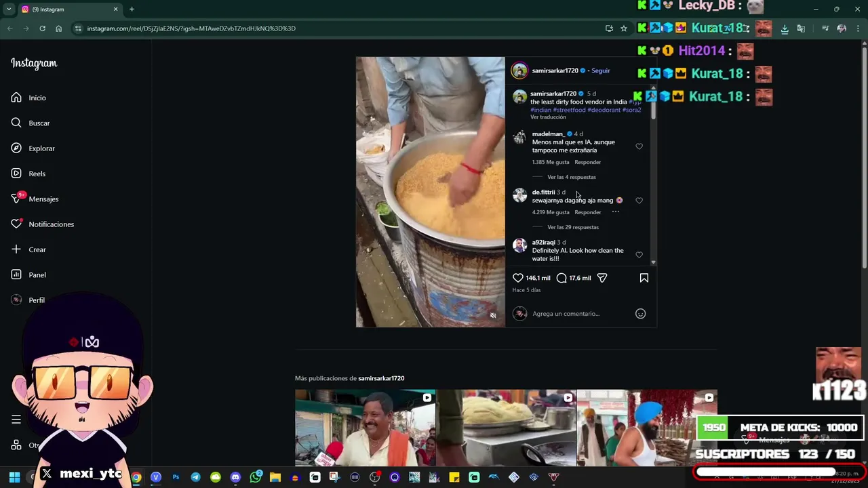Open browser downloads icon
The image size is (868, 488).
tap(785, 28)
